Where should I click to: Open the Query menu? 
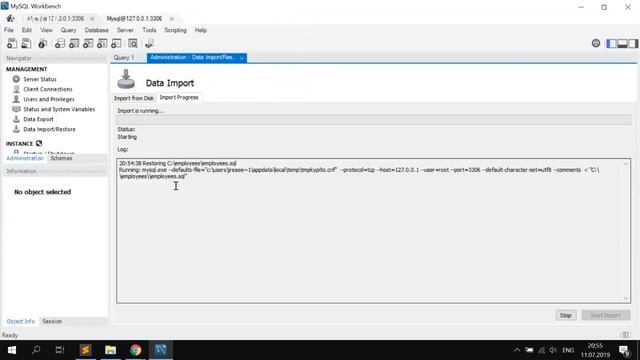pyautogui.click(x=68, y=30)
